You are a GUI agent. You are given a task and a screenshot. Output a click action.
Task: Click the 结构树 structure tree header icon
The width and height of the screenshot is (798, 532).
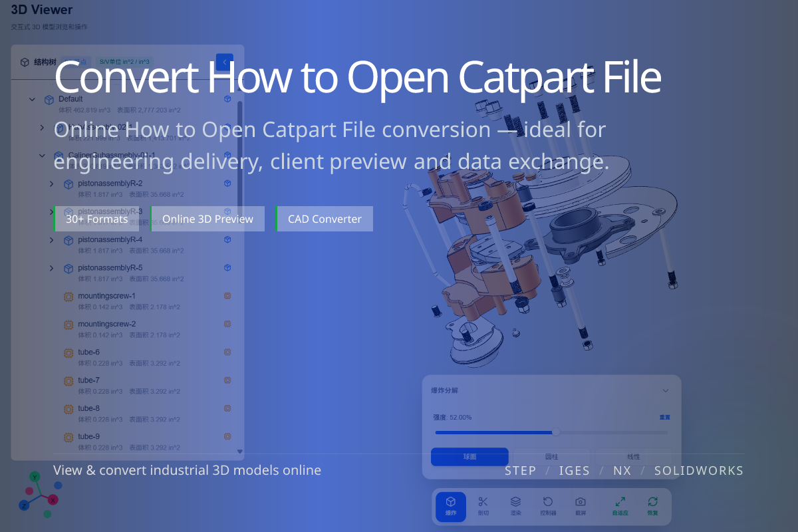coord(25,62)
